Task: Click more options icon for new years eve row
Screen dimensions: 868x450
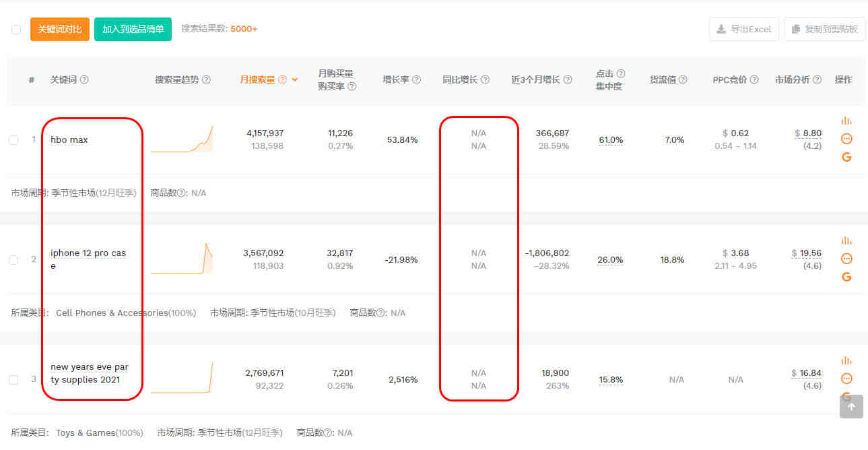Action: (x=846, y=379)
